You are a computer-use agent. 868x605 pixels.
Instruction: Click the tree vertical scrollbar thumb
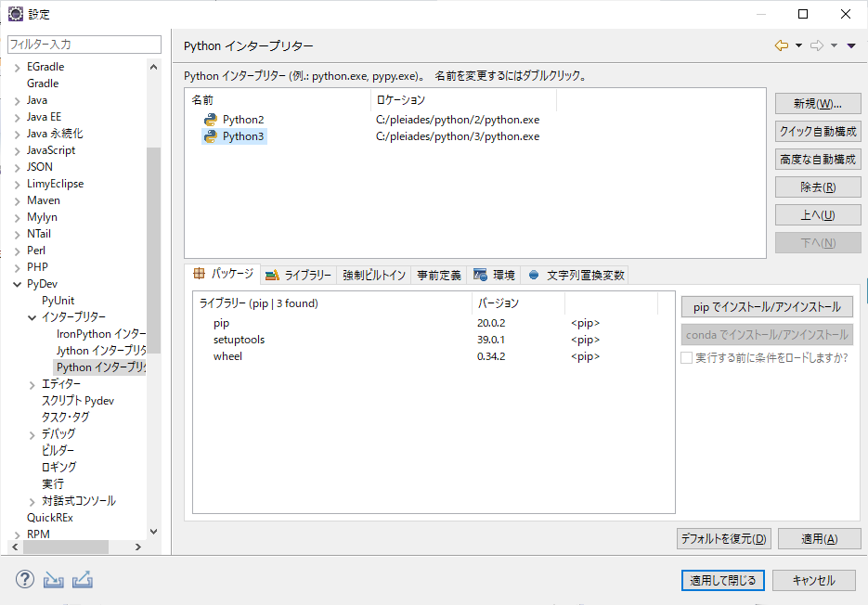point(153,251)
